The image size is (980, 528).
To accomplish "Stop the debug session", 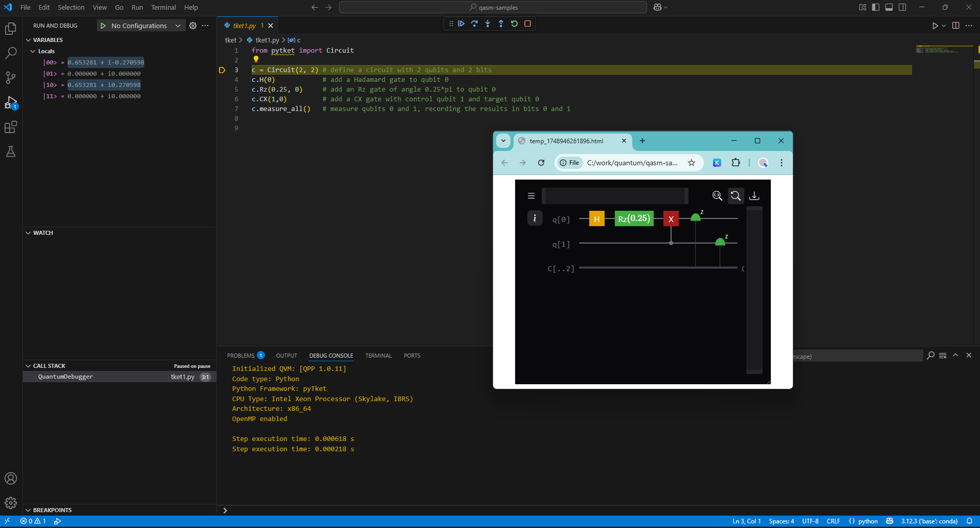I will pyautogui.click(x=528, y=24).
